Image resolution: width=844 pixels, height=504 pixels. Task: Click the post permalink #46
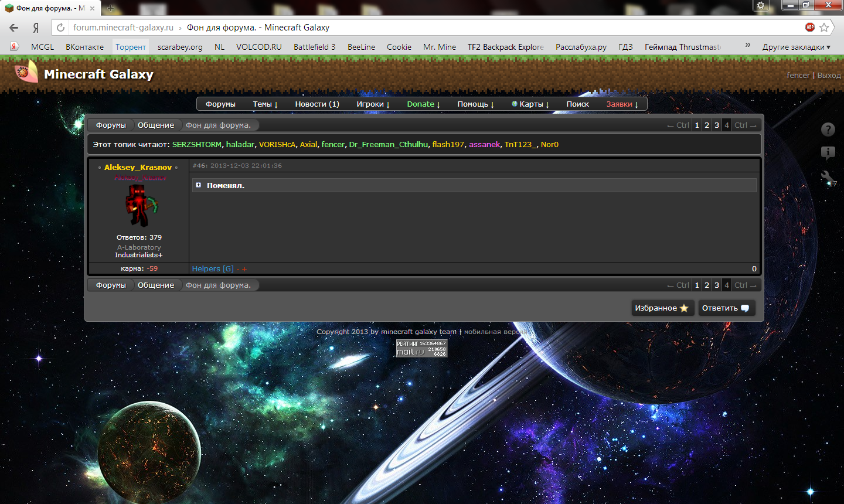[199, 165]
